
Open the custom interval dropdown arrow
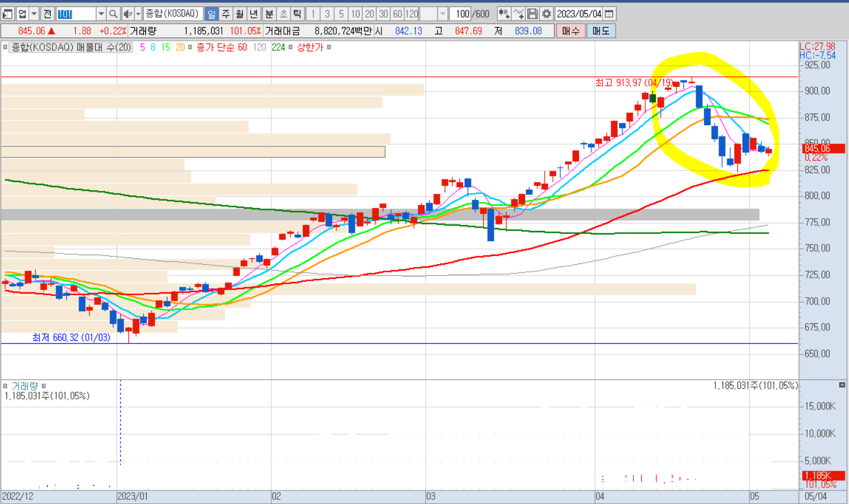(442, 14)
